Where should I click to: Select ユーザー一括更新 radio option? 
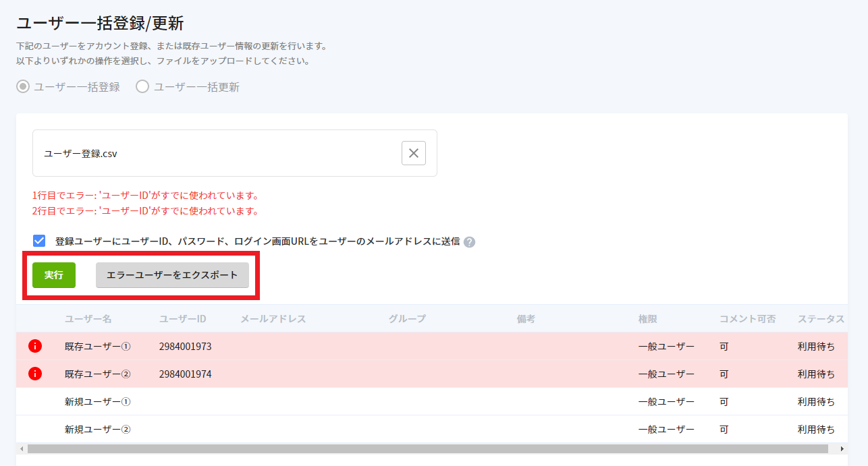(x=142, y=87)
